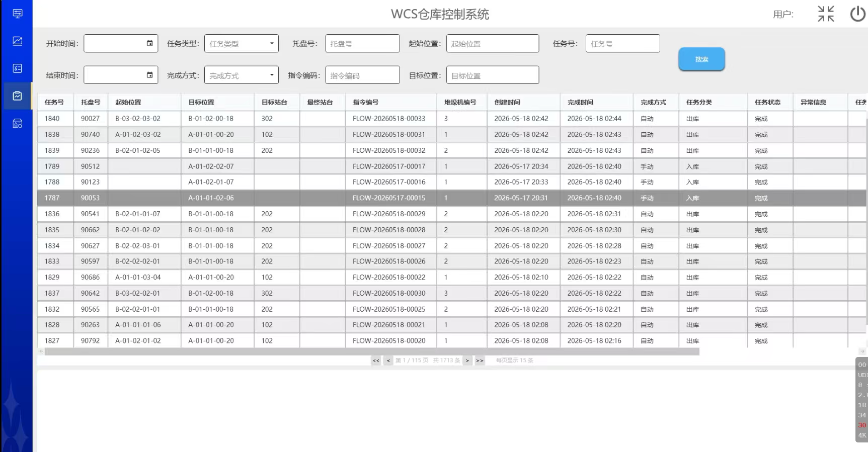This screenshot has width=868, height=452.
Task: Click the 用户: label in header
Action: click(783, 15)
